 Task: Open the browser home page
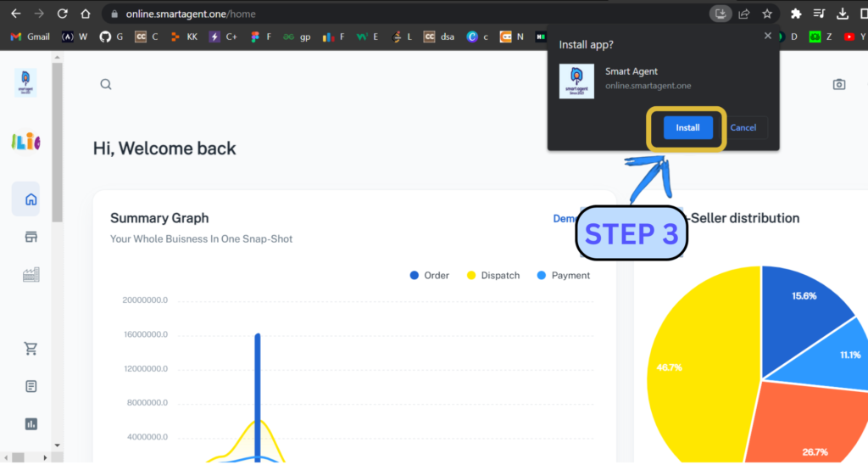(x=86, y=14)
